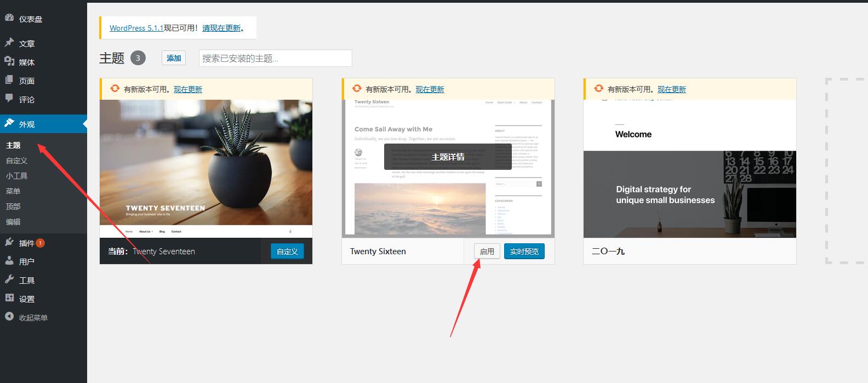Click 现在更新 for Twenty Sixteen

coord(430,89)
